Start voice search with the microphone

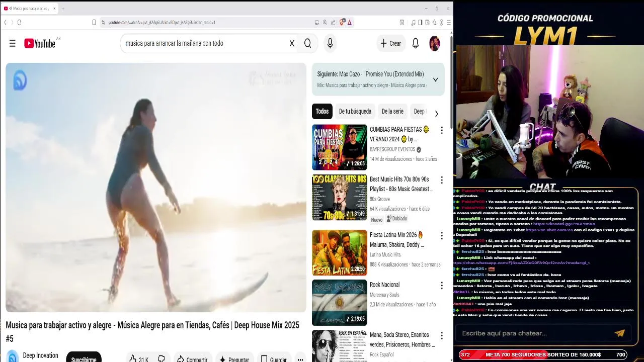click(330, 43)
